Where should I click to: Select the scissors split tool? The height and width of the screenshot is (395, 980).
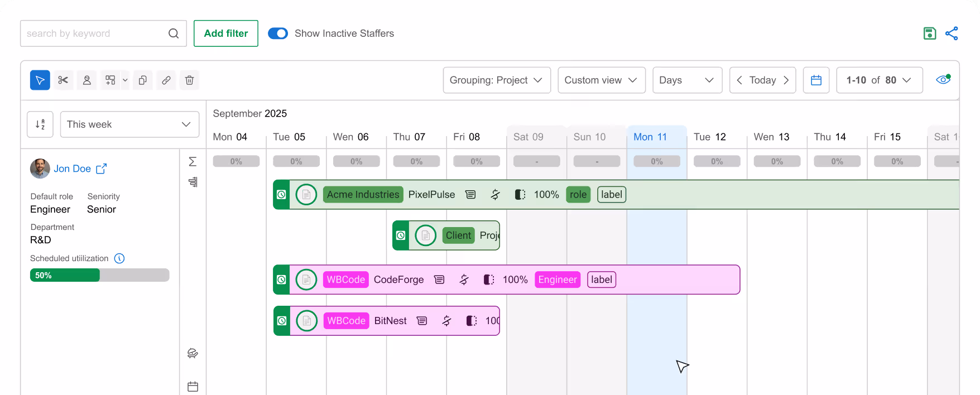click(x=63, y=80)
